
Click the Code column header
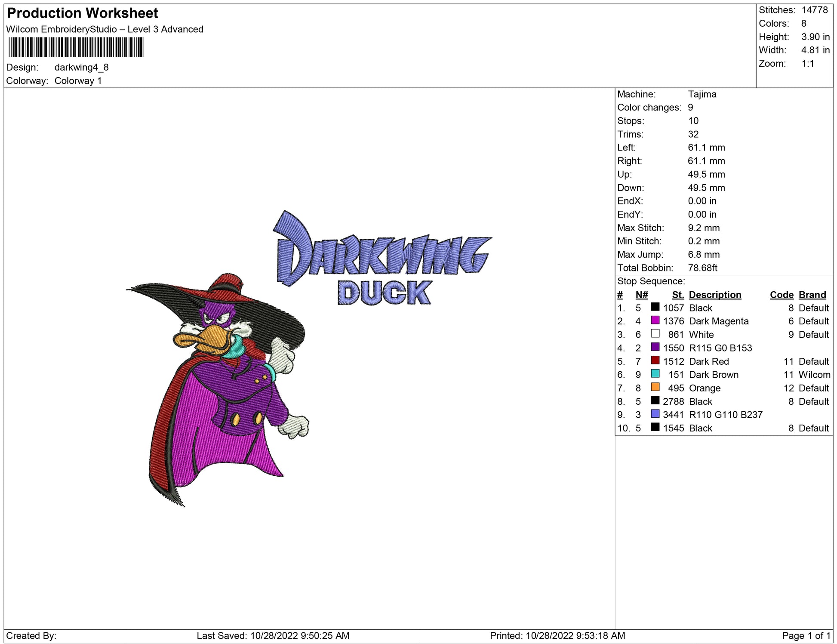coord(781,295)
